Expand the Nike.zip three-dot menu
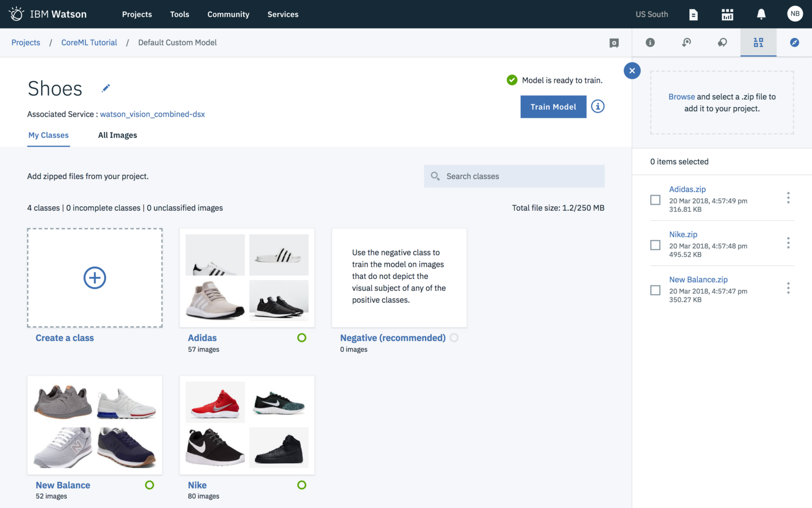 pyautogui.click(x=788, y=243)
